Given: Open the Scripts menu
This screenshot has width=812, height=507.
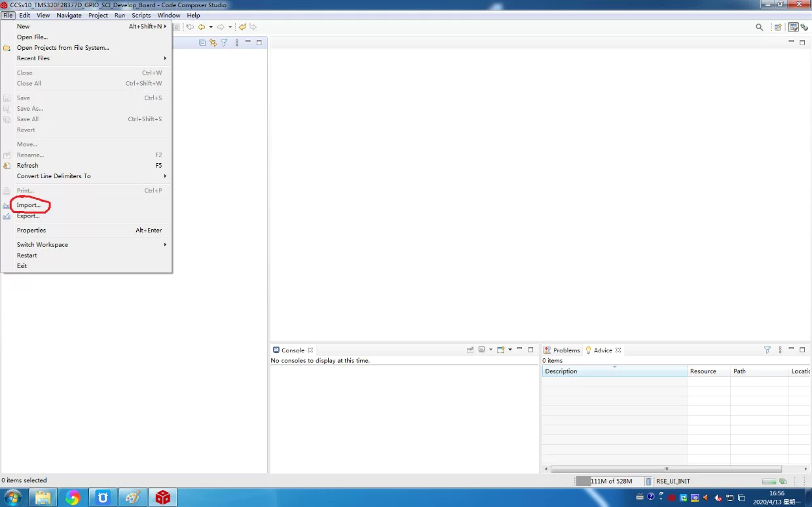Looking at the screenshot, I should tap(141, 15).
